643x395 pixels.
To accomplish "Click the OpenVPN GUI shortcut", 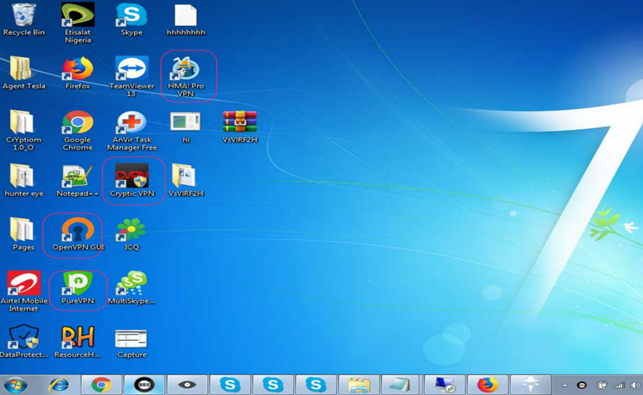I will (x=78, y=234).
